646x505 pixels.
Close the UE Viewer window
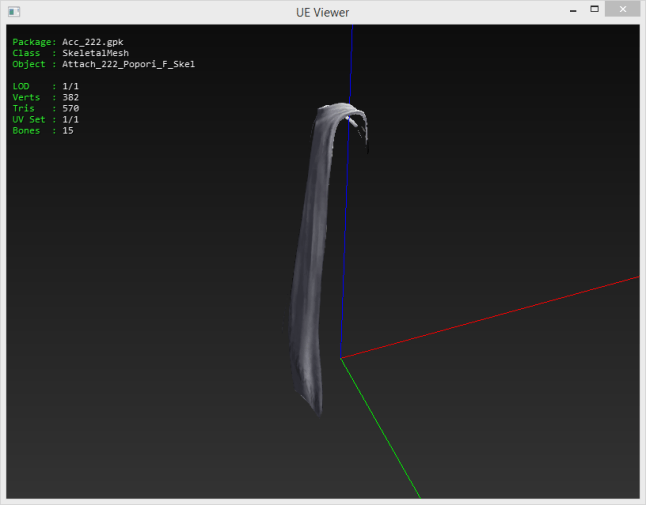625,10
